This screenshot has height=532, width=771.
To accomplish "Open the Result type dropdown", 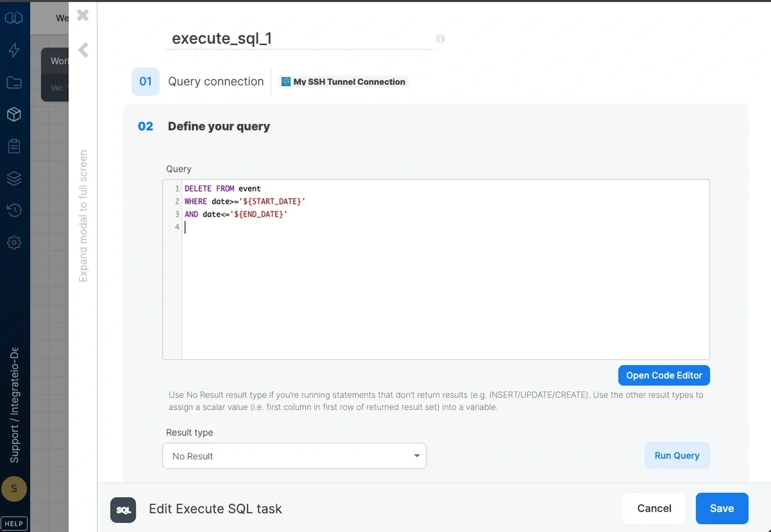I will coord(294,456).
